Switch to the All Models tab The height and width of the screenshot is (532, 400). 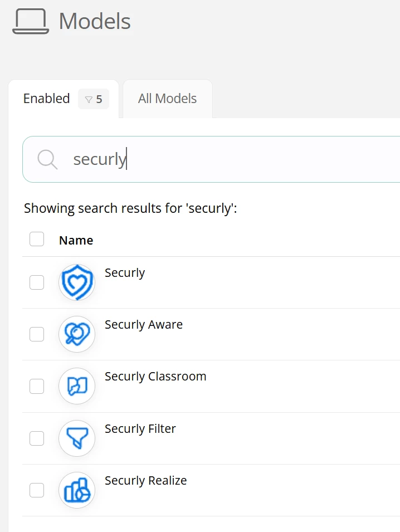click(167, 99)
